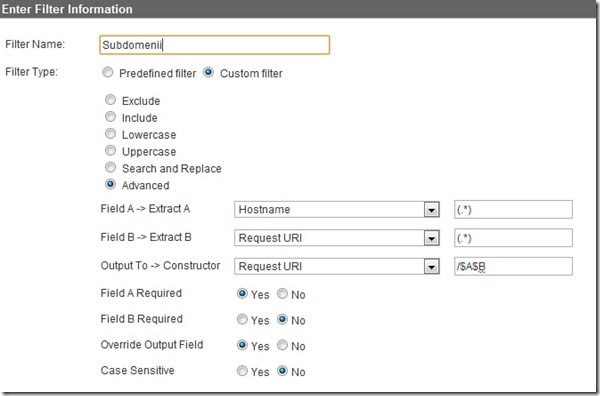Click the Filter Name input field
The image size is (600, 396).
(x=214, y=45)
